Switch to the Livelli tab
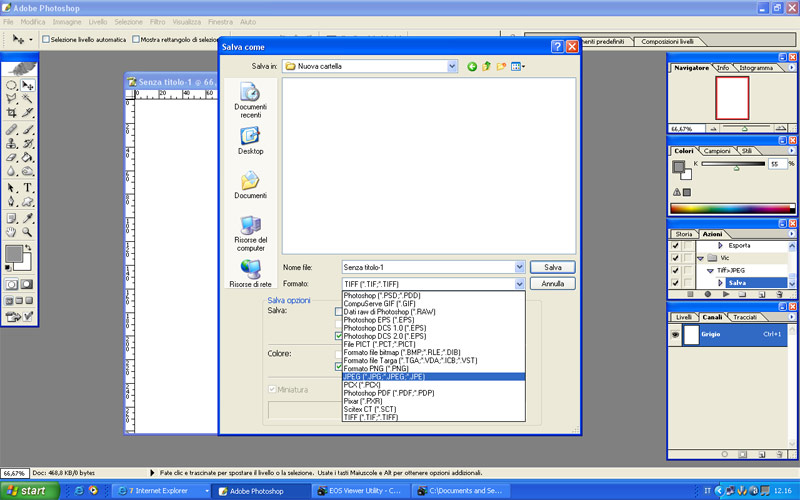This screenshot has height=500, width=800. coord(684,317)
